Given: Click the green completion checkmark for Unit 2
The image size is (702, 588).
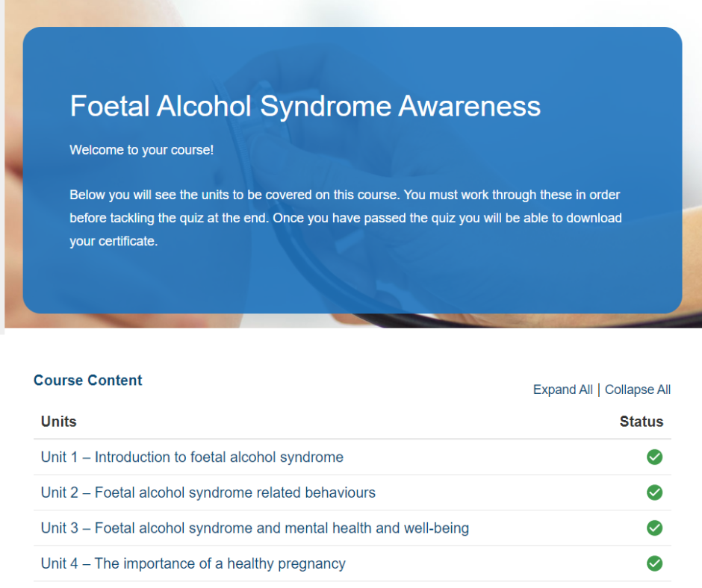Looking at the screenshot, I should 654,492.
